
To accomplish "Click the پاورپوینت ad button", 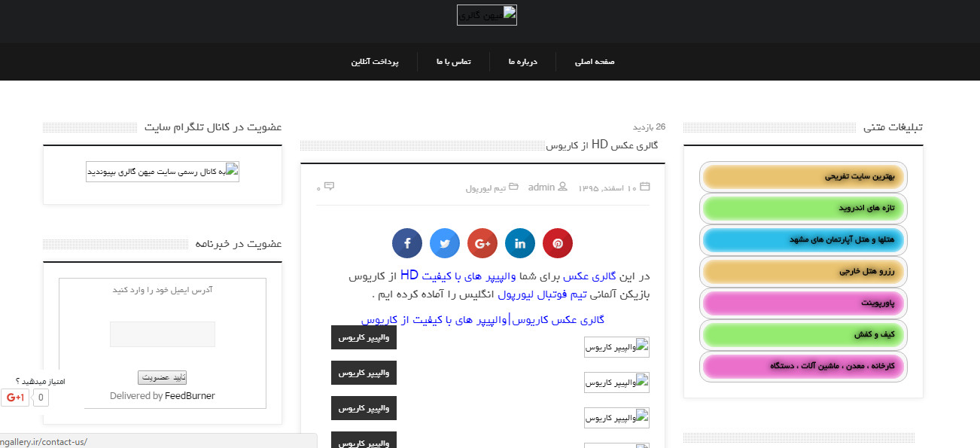I will pos(803,303).
